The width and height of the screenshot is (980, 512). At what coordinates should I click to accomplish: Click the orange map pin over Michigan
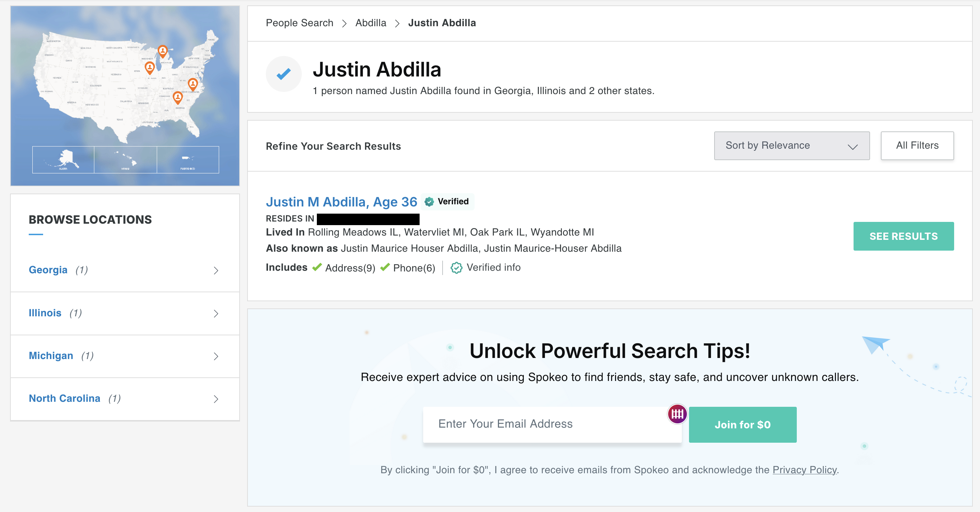tap(163, 51)
